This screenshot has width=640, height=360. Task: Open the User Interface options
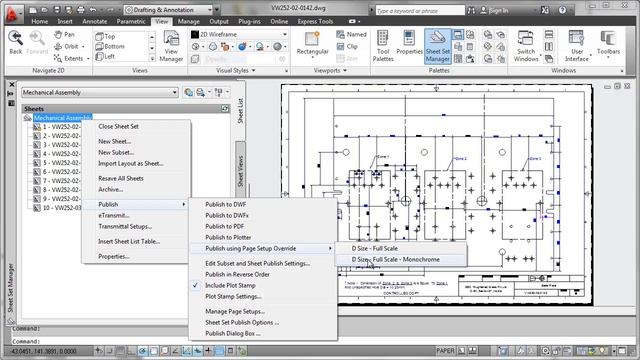tap(577, 46)
